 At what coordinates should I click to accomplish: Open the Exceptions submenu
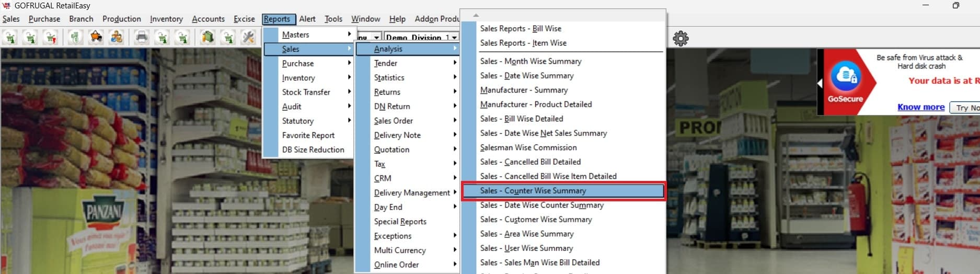click(x=407, y=235)
